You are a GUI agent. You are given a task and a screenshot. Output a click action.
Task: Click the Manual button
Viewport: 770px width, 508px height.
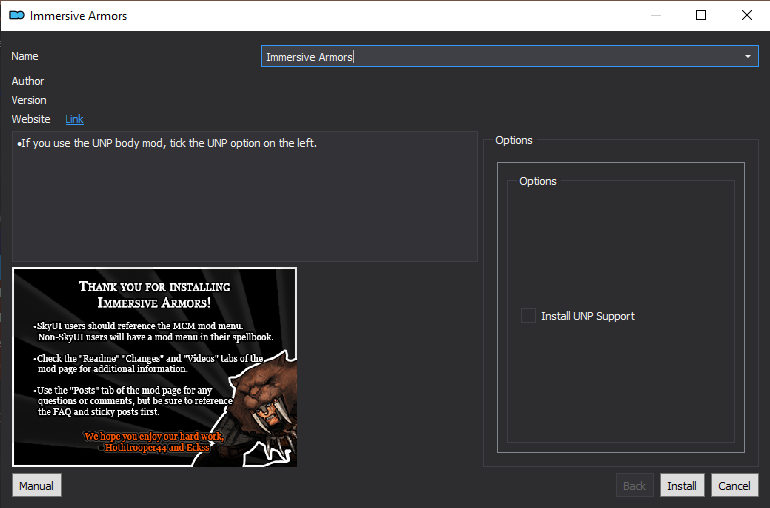(37, 485)
